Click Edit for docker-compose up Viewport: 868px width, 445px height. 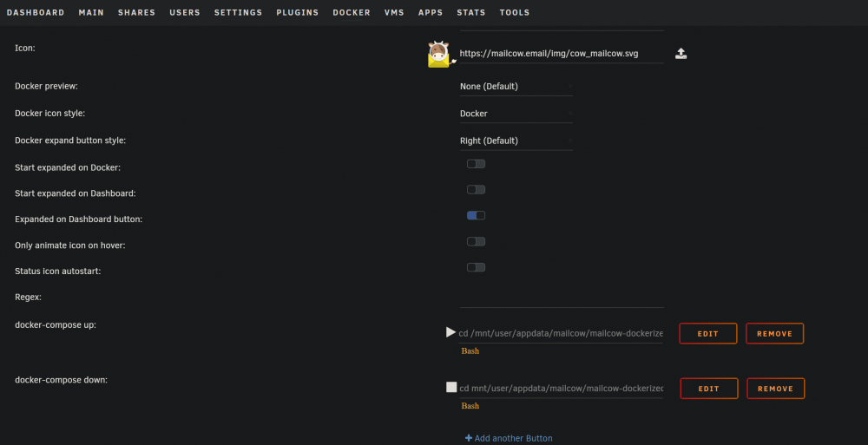pyautogui.click(x=708, y=334)
